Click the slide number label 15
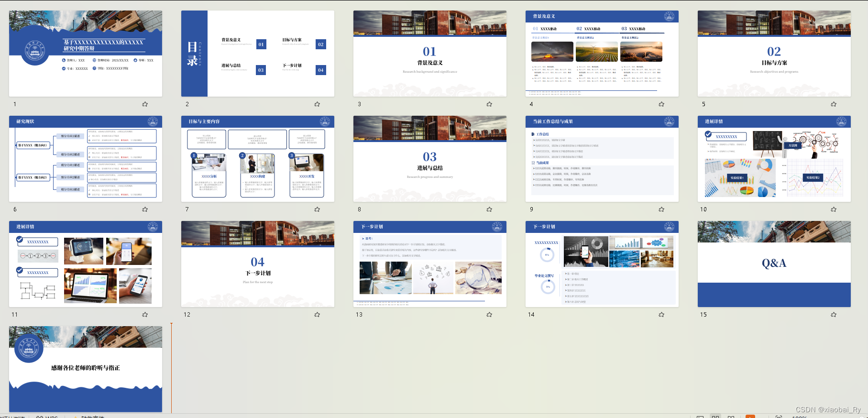Viewport: 868px width, 418px height. [x=703, y=314]
